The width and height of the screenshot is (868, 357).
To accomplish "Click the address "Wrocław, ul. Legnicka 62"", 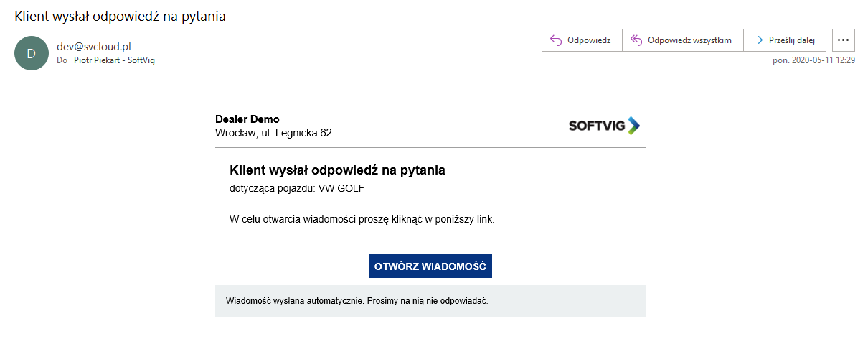I will tap(273, 133).
